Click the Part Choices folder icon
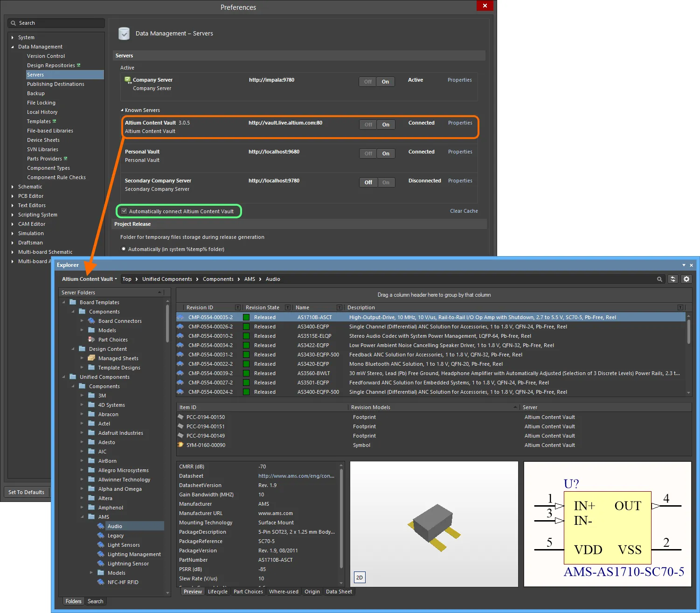The height and width of the screenshot is (613, 700). click(91, 340)
